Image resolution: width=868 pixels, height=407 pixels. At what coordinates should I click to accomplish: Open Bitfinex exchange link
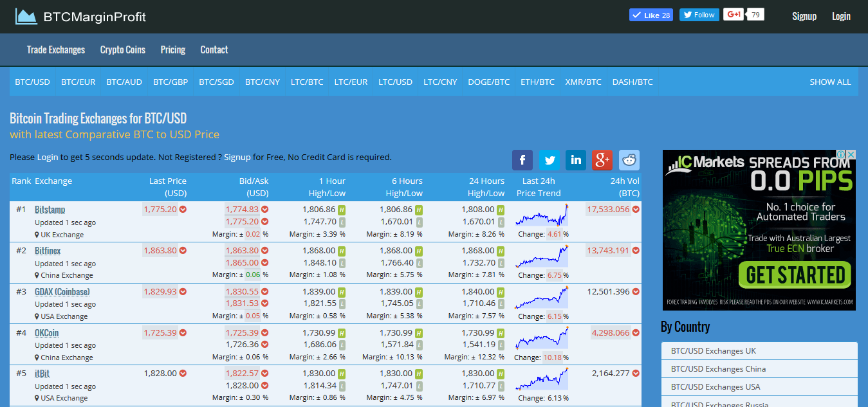48,251
